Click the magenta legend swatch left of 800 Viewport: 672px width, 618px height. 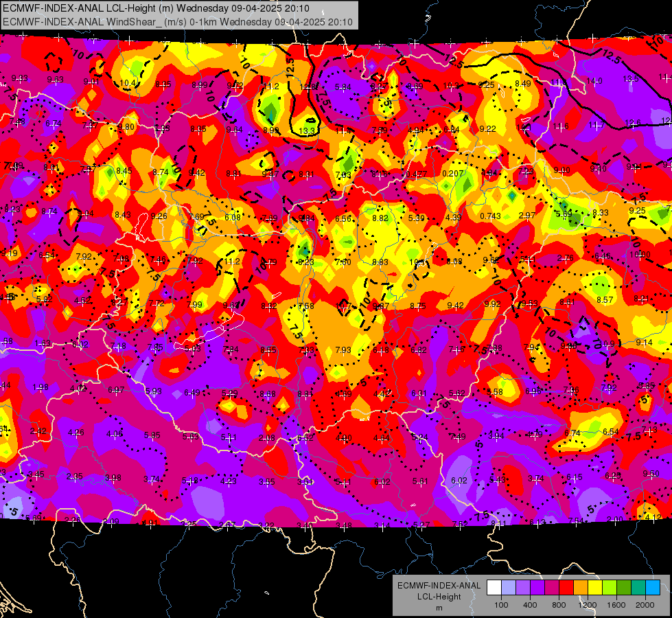coord(552,588)
